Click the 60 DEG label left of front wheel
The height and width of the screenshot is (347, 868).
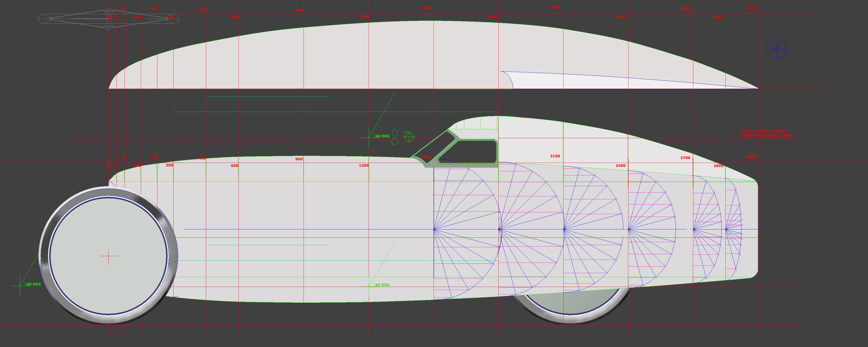pyautogui.click(x=33, y=284)
